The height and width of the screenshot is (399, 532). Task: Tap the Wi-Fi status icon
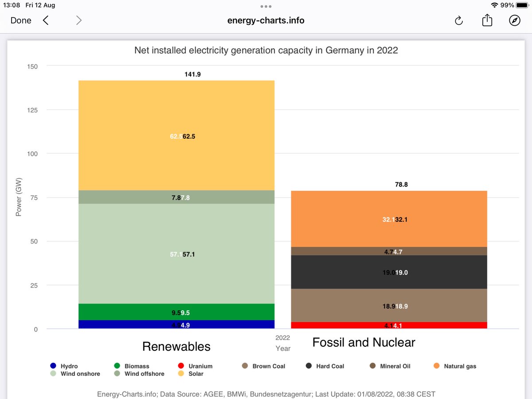tap(494, 5)
